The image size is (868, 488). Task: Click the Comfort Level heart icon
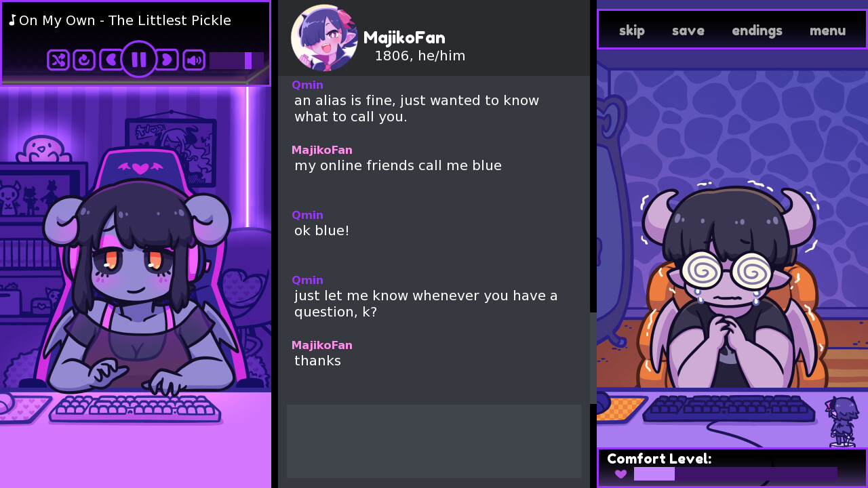click(x=620, y=474)
